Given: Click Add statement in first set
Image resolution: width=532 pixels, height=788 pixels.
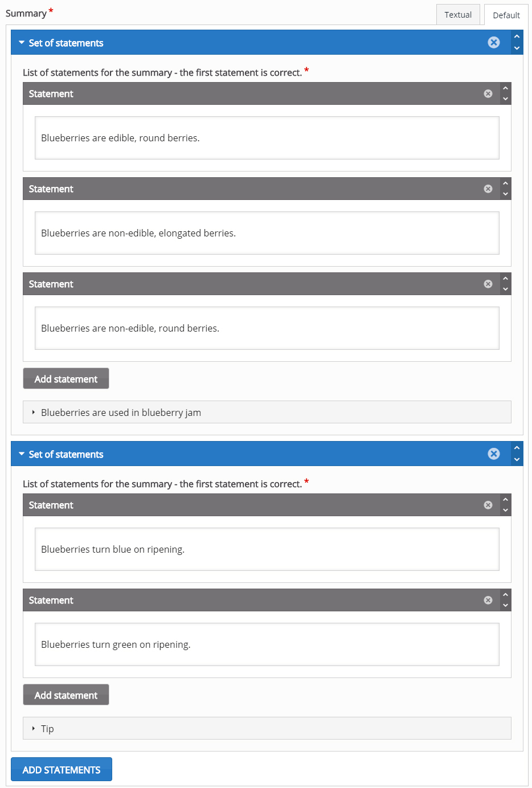Looking at the screenshot, I should [x=66, y=378].
